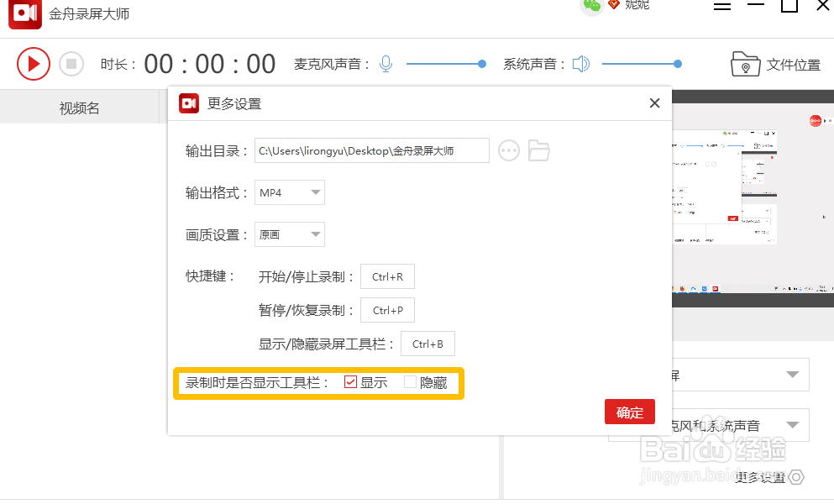Open output folder using folder icon

[539, 150]
